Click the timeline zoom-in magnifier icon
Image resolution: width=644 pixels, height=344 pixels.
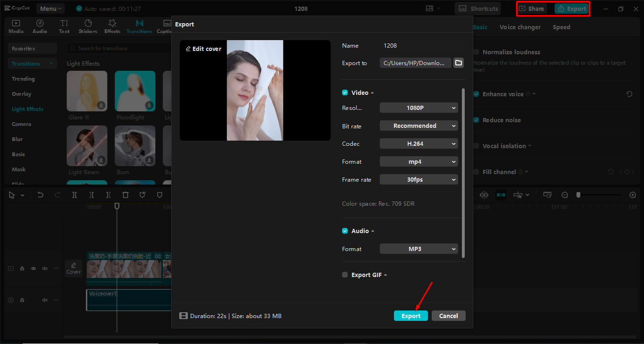pos(632,194)
